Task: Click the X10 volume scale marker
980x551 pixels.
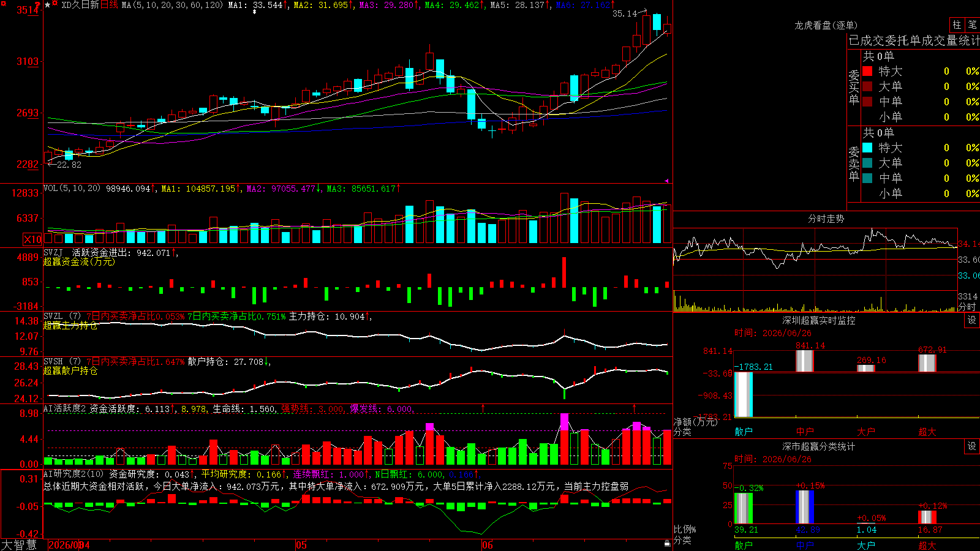Action: pos(32,239)
